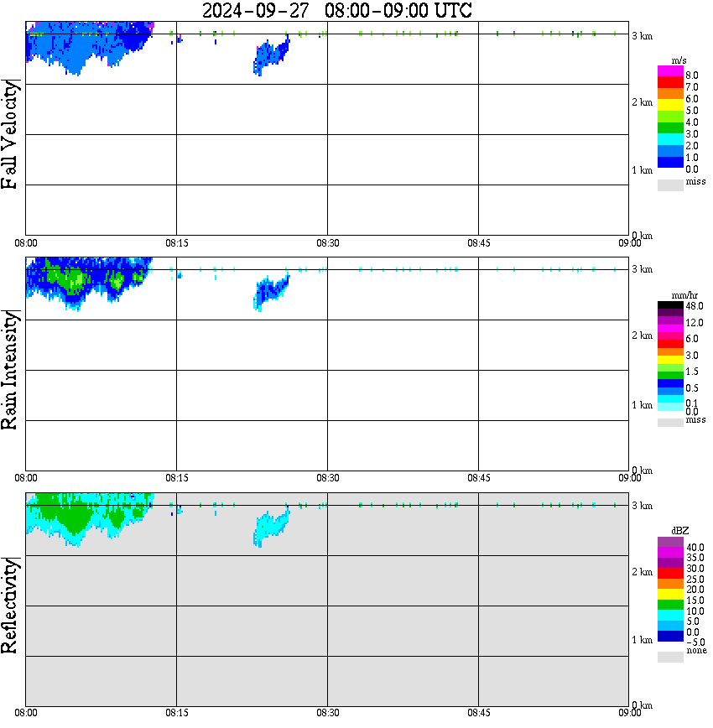713x728 pixels.
Task: Click the 2 km label of Reflectivity panel
Action: (x=642, y=572)
